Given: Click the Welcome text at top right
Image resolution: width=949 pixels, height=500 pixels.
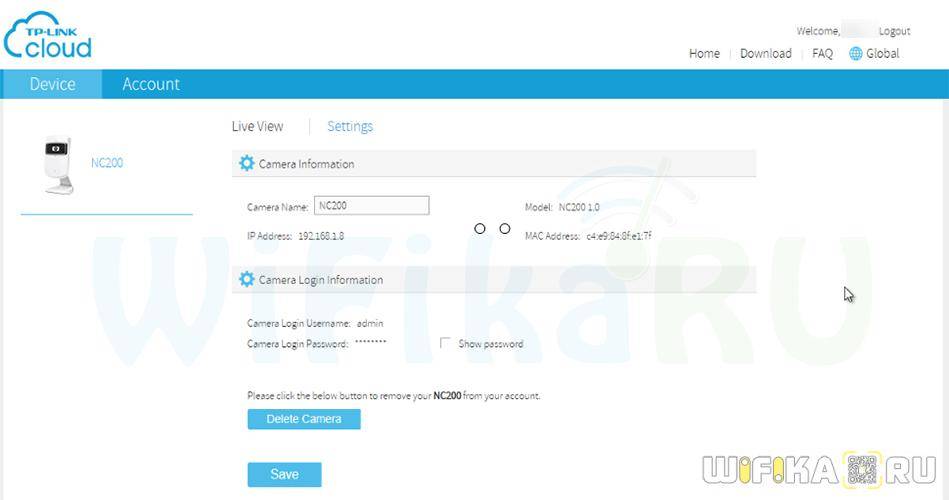Looking at the screenshot, I should tap(818, 31).
